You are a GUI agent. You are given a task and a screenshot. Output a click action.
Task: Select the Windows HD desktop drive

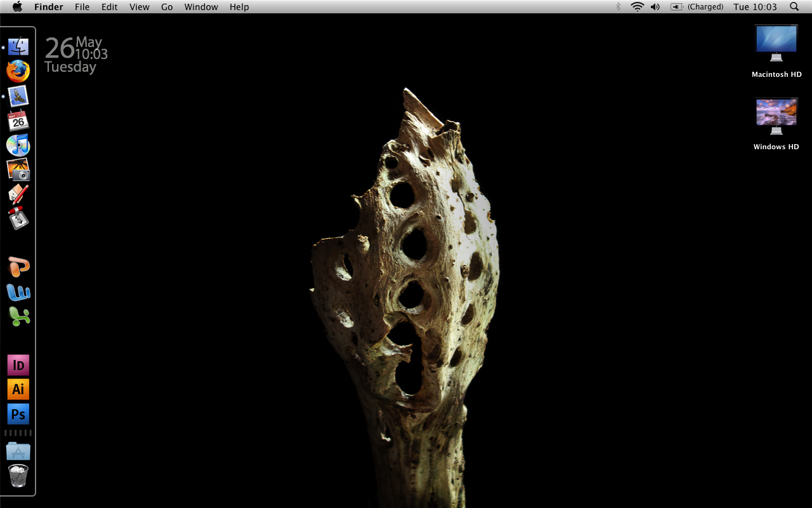[x=776, y=116]
